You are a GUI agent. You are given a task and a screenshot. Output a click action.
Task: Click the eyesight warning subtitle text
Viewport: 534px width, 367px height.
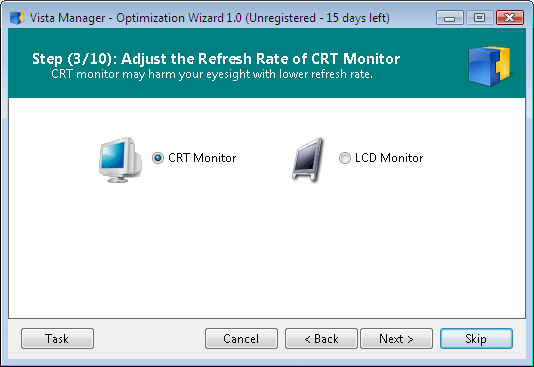212,74
